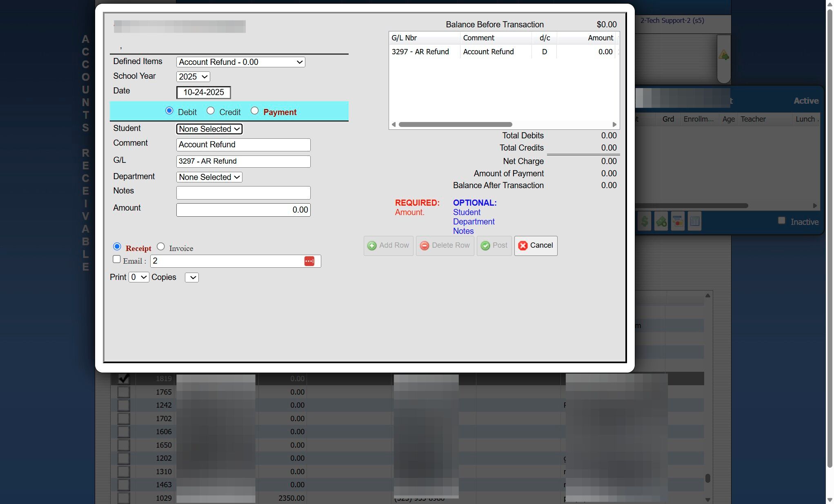Click the warning triangle icon
The width and height of the screenshot is (834, 504).
[723, 55]
